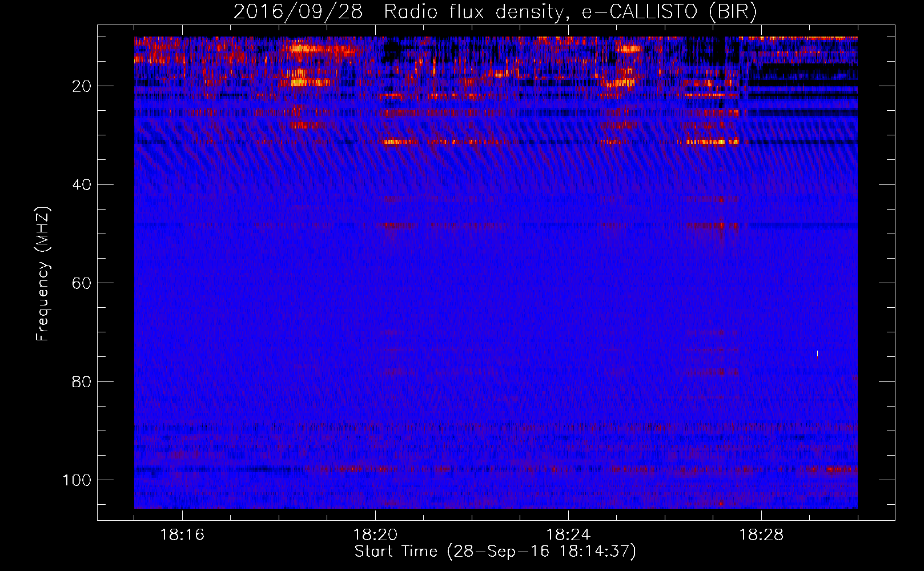Select the 18:20 time tick label

click(x=375, y=535)
